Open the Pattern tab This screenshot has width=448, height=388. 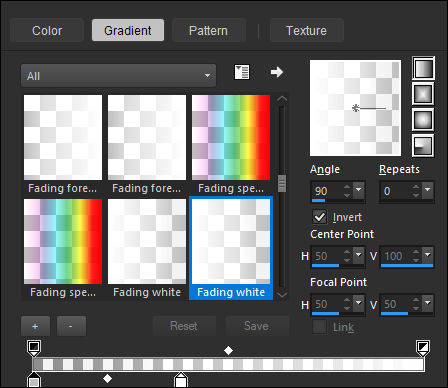[x=208, y=31]
